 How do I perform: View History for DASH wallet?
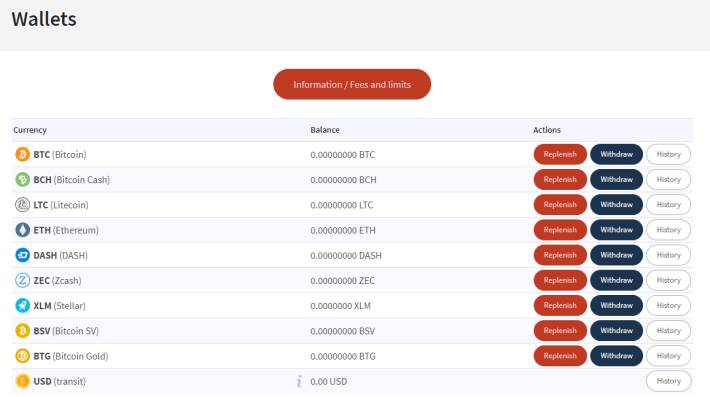click(668, 255)
